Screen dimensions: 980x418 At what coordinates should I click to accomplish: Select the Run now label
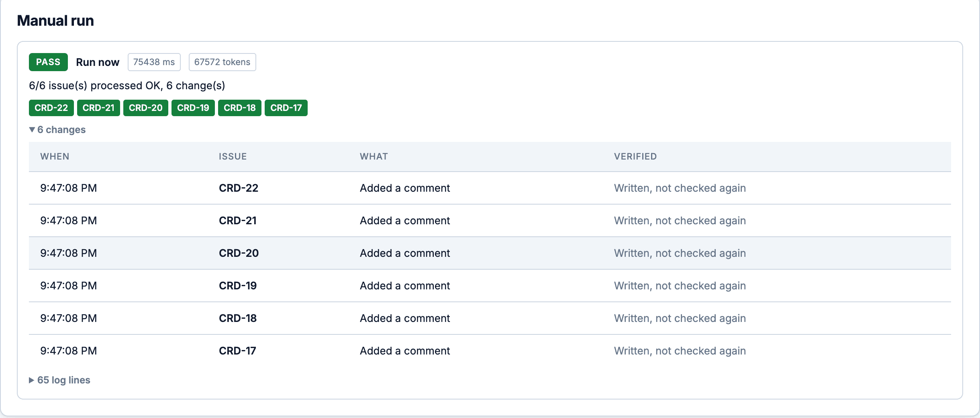[98, 62]
